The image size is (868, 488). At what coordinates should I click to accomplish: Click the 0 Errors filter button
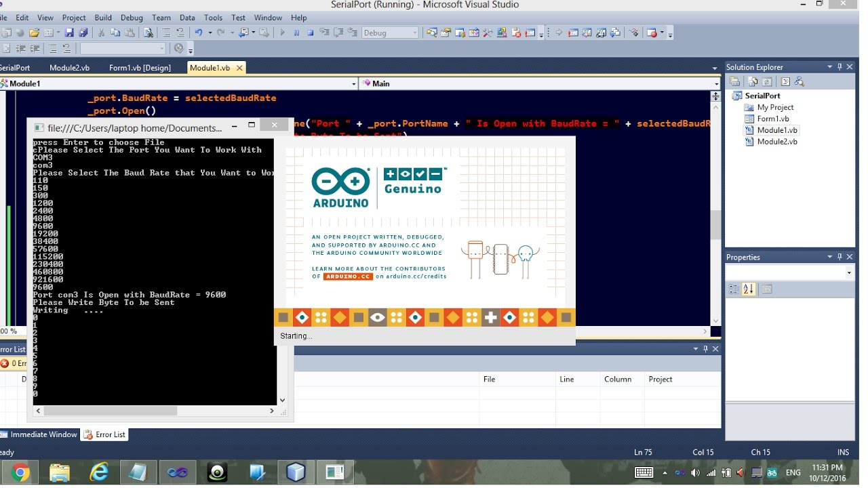pyautogui.click(x=13, y=363)
